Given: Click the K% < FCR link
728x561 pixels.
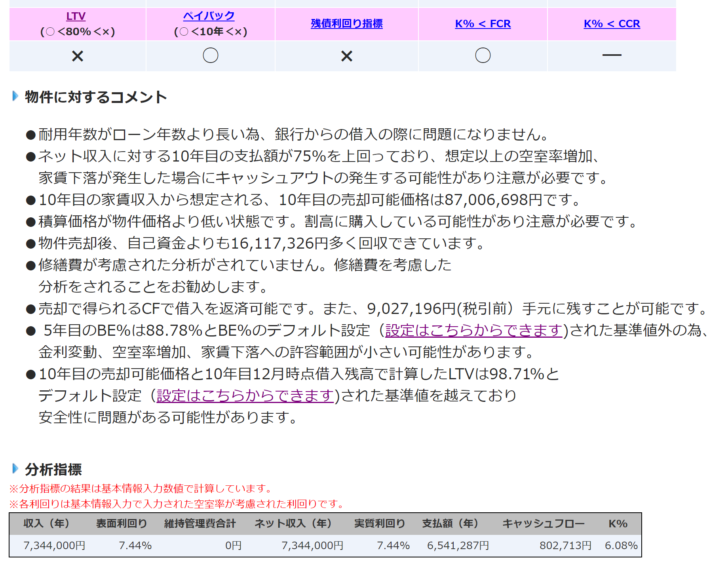Looking at the screenshot, I should pyautogui.click(x=483, y=24).
